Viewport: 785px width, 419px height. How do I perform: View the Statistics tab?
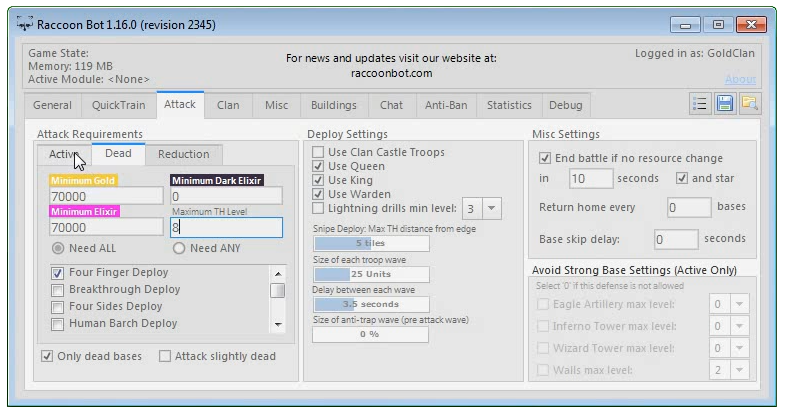click(x=509, y=105)
